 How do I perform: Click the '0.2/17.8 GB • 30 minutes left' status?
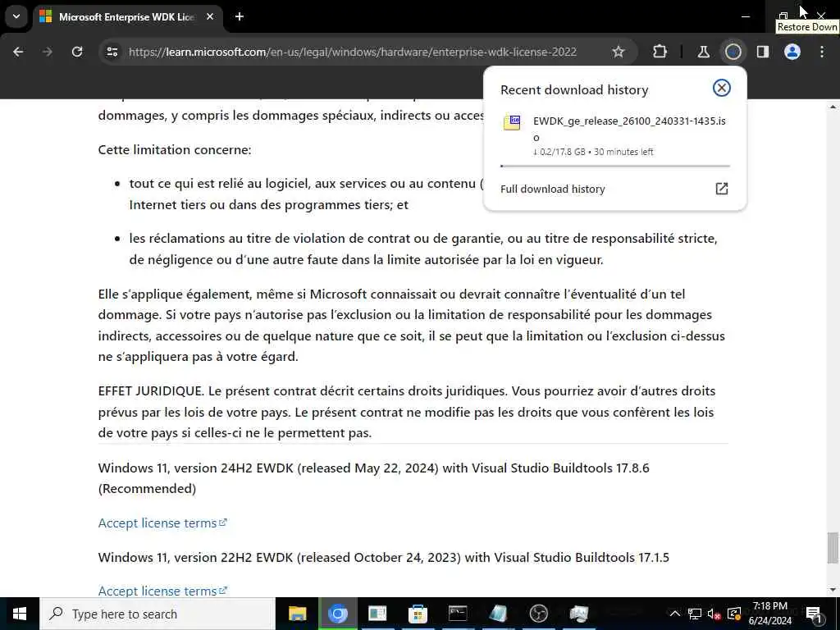(593, 152)
